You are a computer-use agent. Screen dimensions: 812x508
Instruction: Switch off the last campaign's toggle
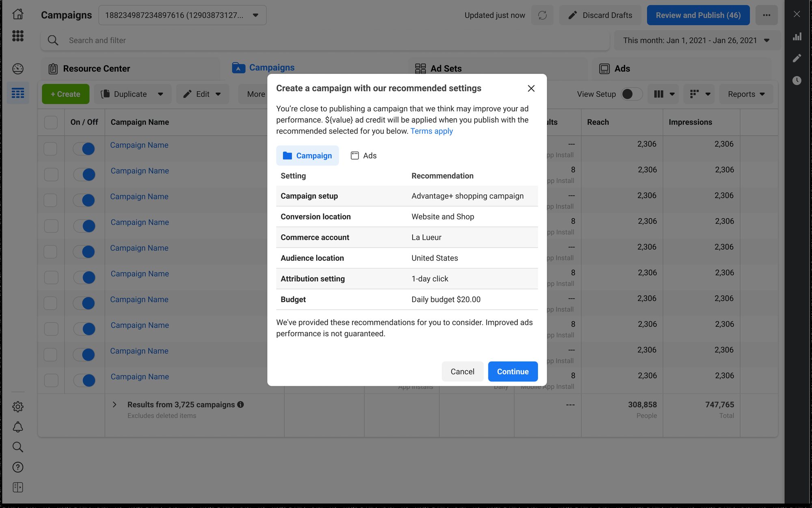tap(84, 380)
